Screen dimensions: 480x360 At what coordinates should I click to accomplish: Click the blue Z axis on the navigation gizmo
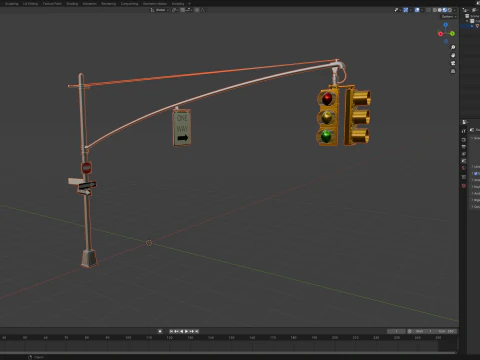point(446,25)
